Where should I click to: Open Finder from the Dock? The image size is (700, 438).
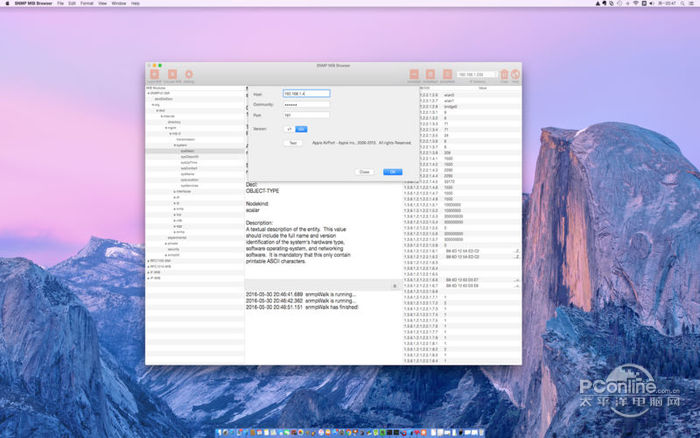coord(221,432)
